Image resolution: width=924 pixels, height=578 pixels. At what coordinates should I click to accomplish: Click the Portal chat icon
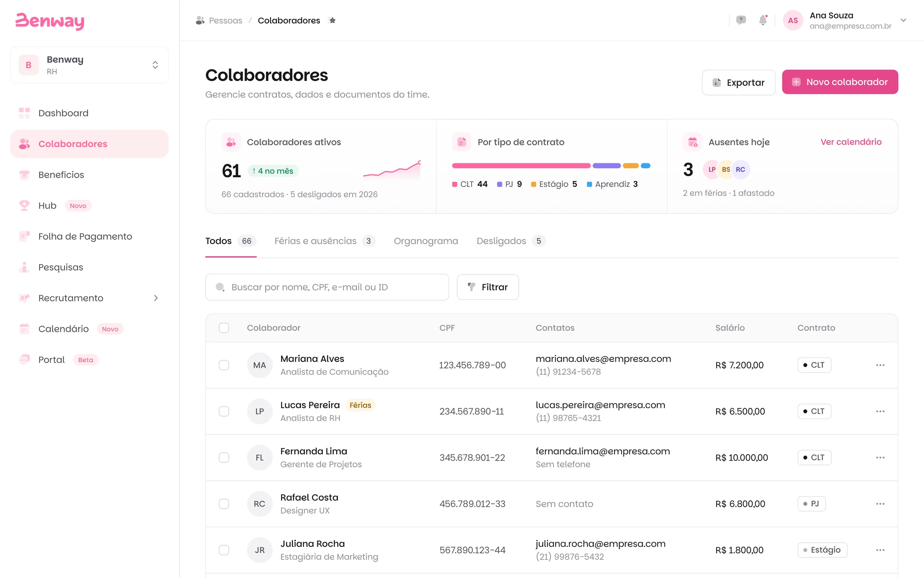click(x=24, y=360)
